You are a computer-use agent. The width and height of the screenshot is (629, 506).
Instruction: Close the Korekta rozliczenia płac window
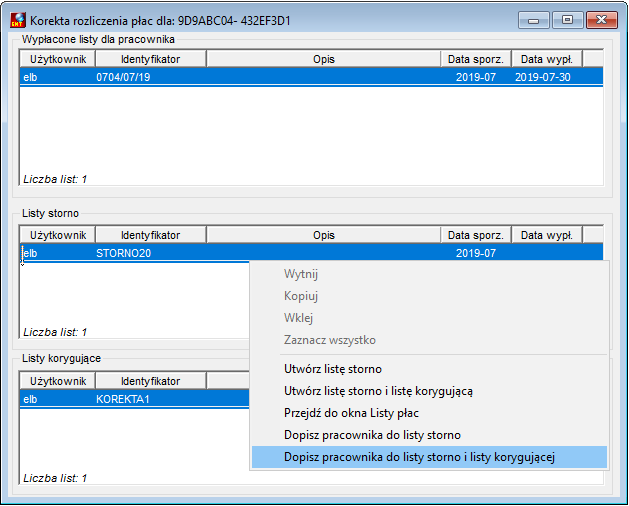point(601,20)
